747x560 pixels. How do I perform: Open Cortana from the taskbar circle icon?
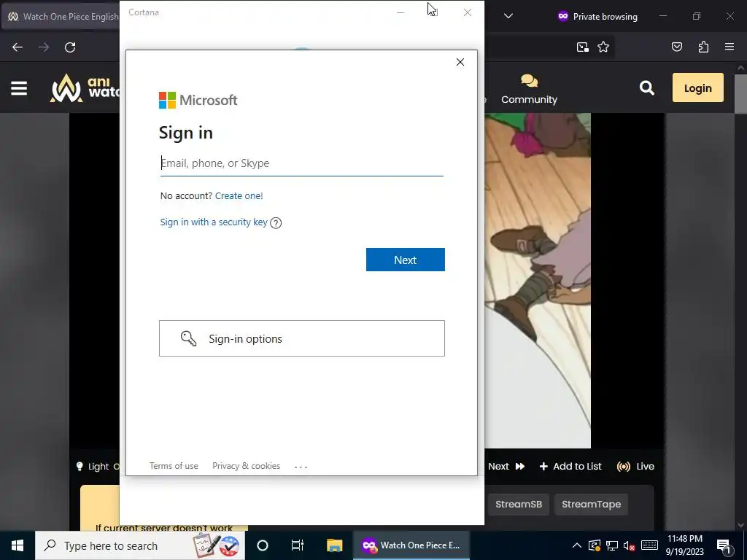coord(263,545)
